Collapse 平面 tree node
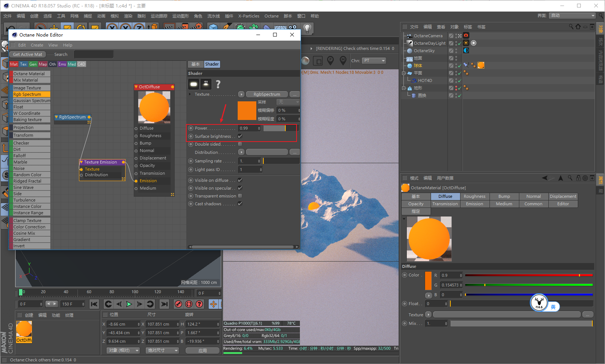 [x=404, y=73]
